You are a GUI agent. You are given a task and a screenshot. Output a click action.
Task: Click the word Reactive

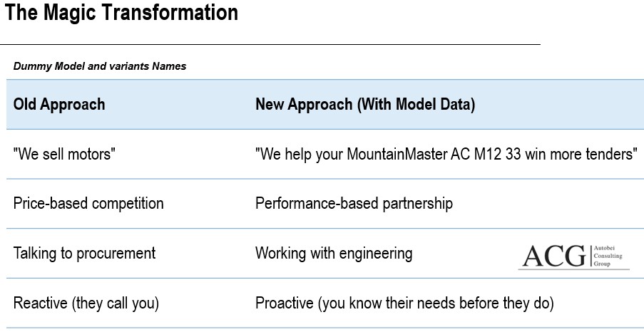[x=40, y=303]
